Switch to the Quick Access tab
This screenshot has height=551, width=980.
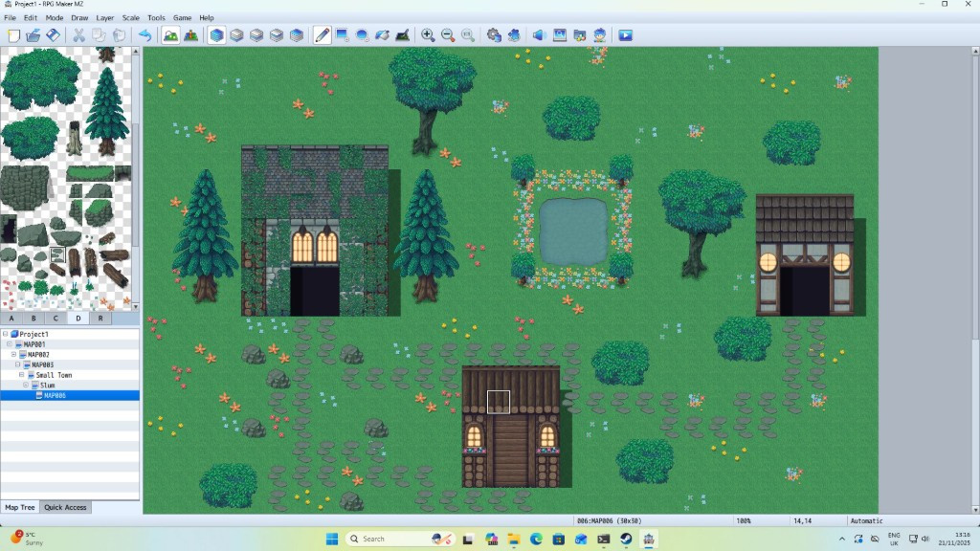click(65, 507)
